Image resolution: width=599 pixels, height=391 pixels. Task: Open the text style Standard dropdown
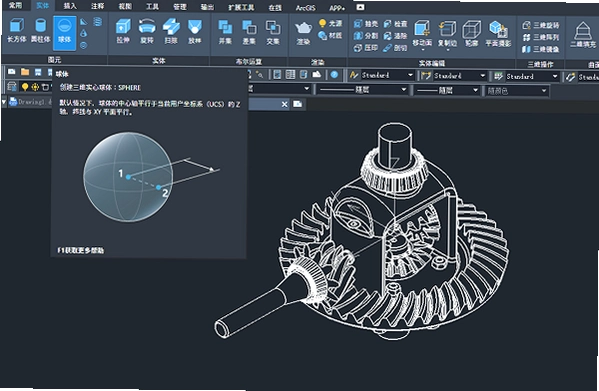(381, 75)
